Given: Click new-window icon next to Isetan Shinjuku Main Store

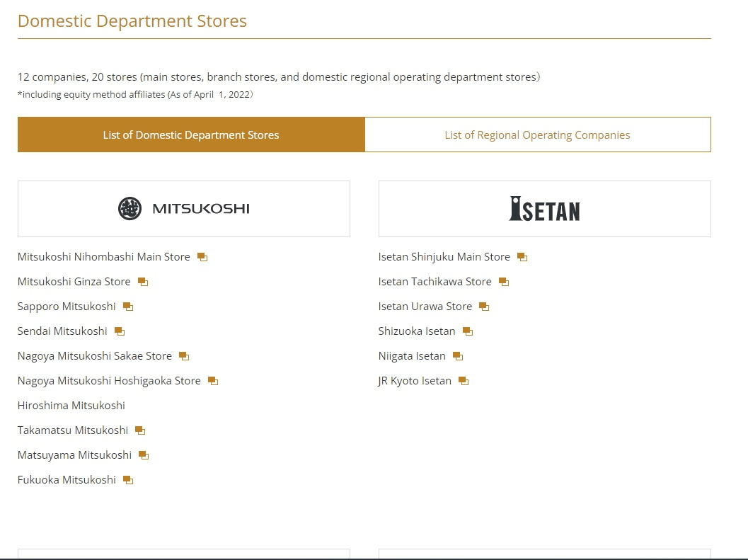Looking at the screenshot, I should click(522, 257).
